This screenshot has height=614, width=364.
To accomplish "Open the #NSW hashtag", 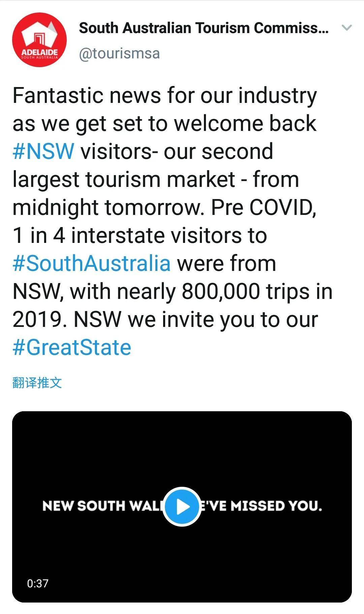I will [x=43, y=151].
